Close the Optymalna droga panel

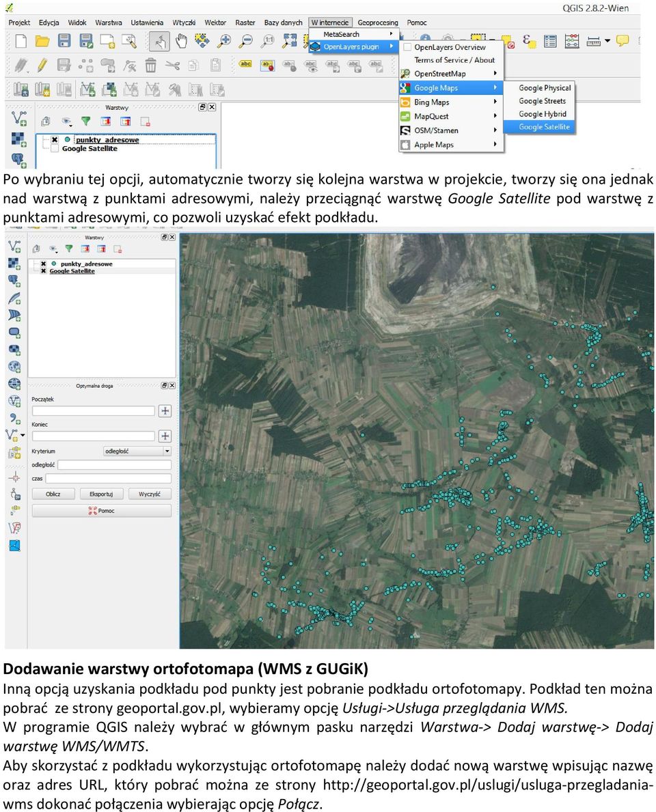pyautogui.click(x=172, y=386)
